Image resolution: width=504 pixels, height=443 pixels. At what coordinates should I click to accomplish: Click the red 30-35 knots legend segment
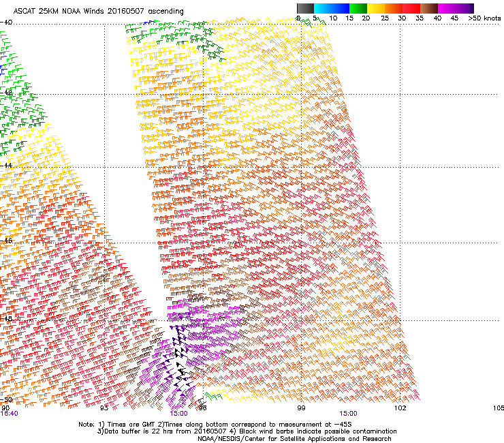[411, 8]
